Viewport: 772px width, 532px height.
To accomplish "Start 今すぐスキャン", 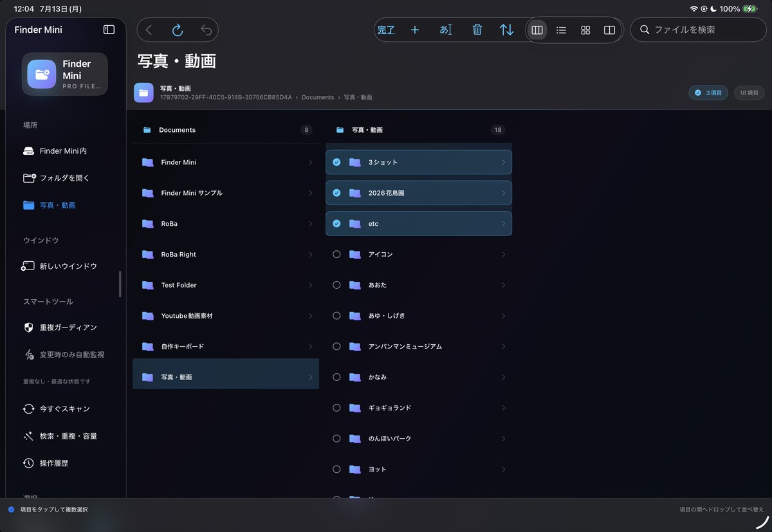I will pyautogui.click(x=63, y=408).
